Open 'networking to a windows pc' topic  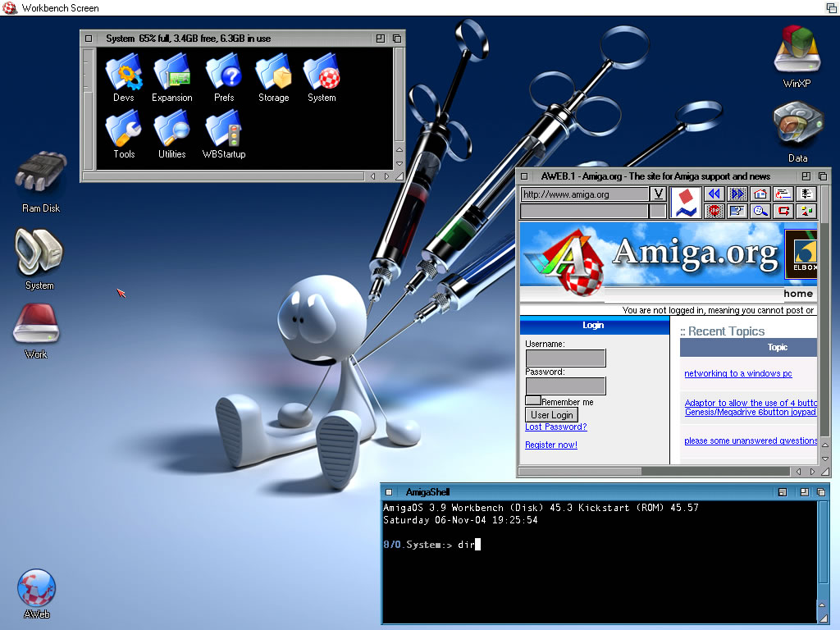click(738, 373)
